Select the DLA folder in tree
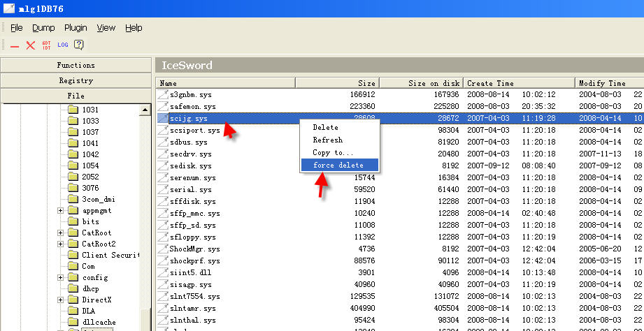Viewport: 644px width, 331px height. click(88, 311)
